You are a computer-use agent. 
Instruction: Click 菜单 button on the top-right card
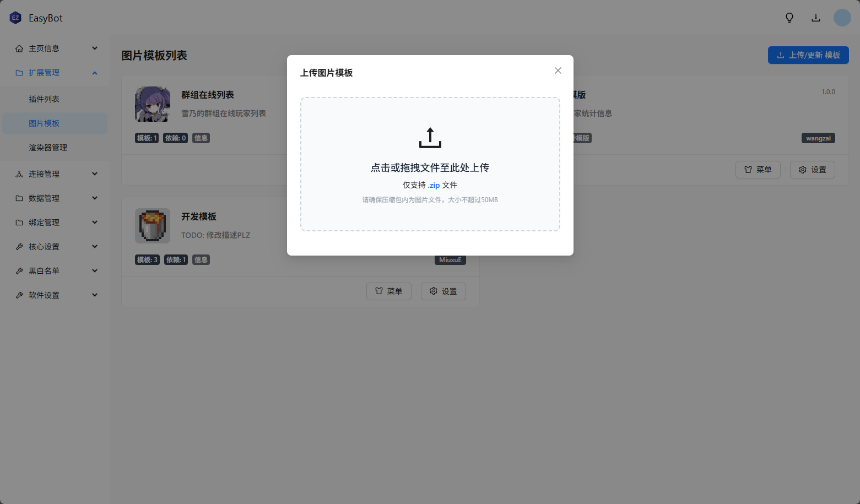(x=758, y=170)
